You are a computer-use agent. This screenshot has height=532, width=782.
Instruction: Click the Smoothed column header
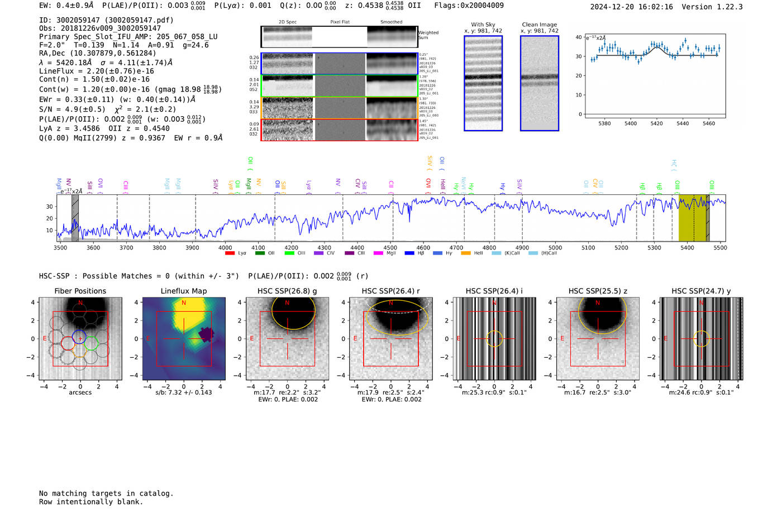coord(391,22)
